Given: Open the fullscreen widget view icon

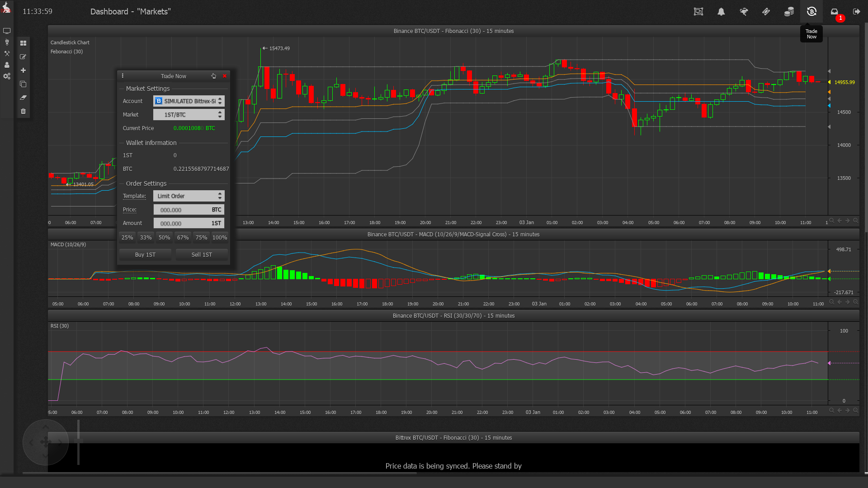Looking at the screenshot, I should [x=698, y=12].
